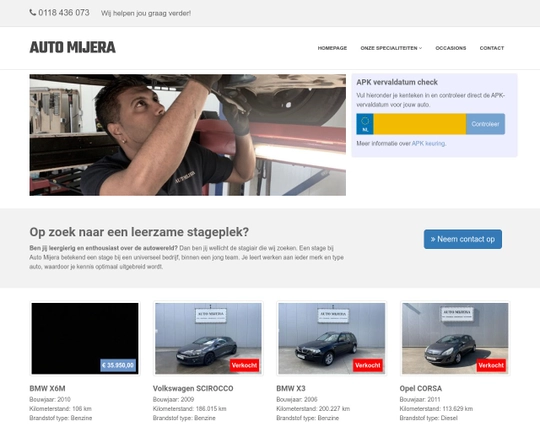Click the Verkocht badge on the Scirocco
540x432 pixels.
[x=244, y=365]
